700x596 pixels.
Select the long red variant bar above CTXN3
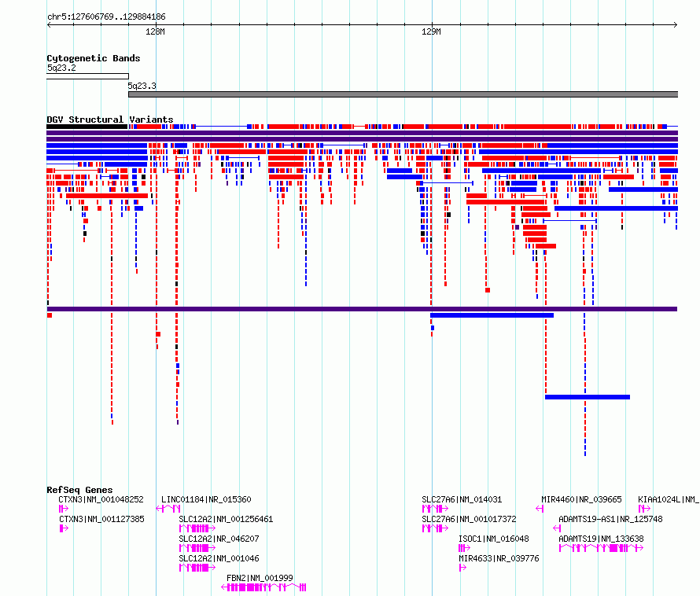(x=107, y=196)
